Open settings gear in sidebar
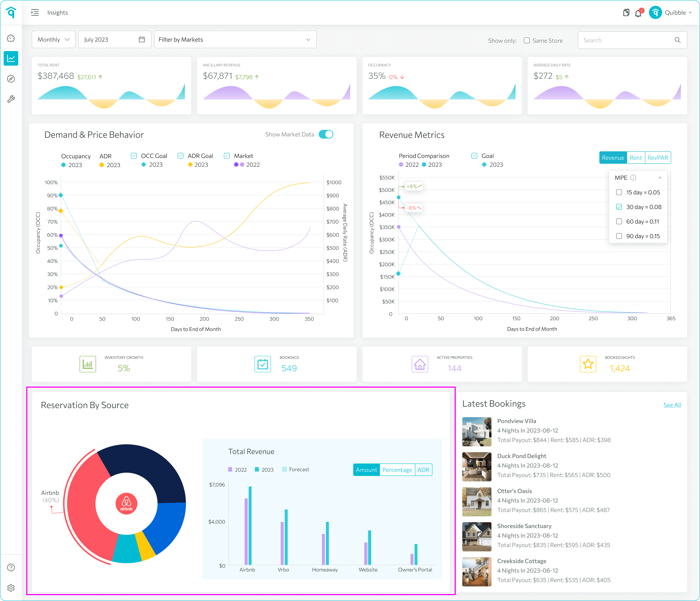This screenshot has height=601, width=700. [11, 588]
